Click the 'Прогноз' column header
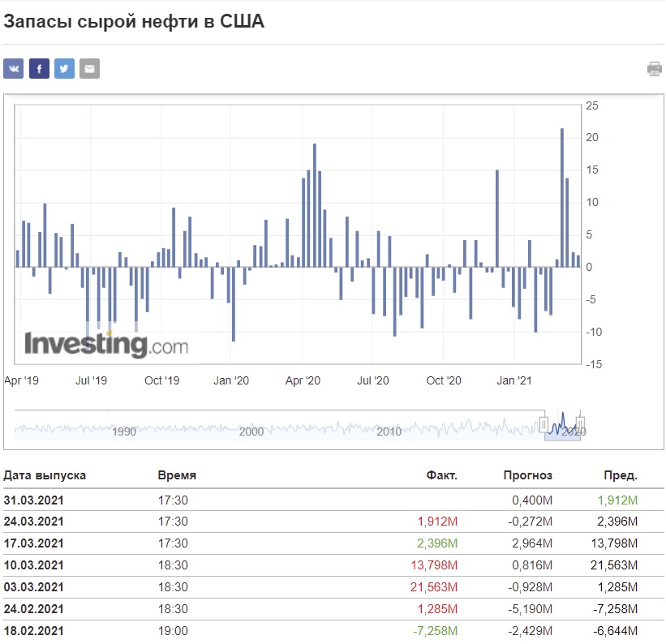Image resolution: width=666 pixels, height=644 pixels. coord(527,475)
